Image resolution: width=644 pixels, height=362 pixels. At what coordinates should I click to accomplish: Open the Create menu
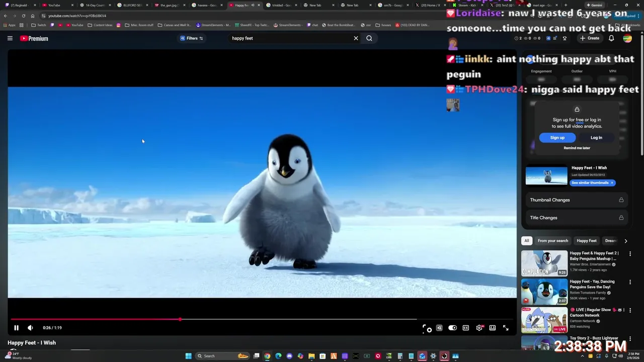pos(590,38)
